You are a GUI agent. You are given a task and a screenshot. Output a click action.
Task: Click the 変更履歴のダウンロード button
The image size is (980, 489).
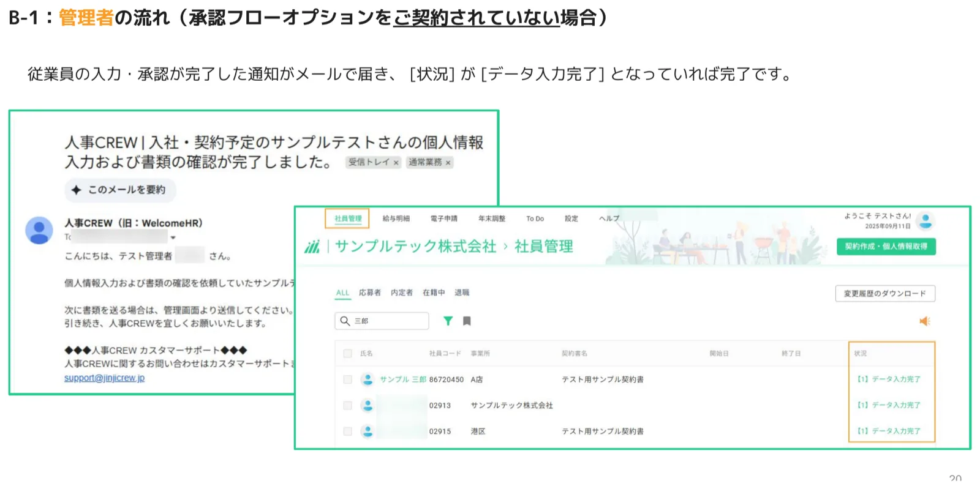pos(885,294)
